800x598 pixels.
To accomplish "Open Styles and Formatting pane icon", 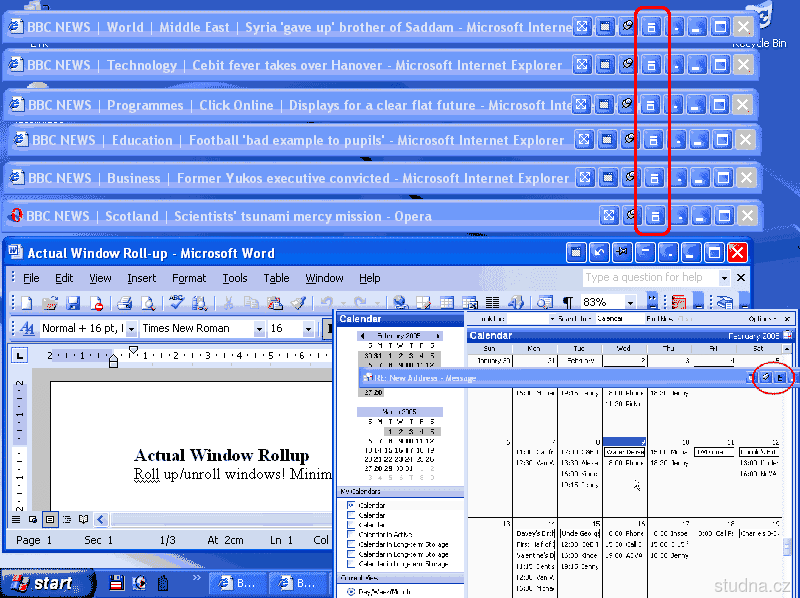I will click(27, 329).
